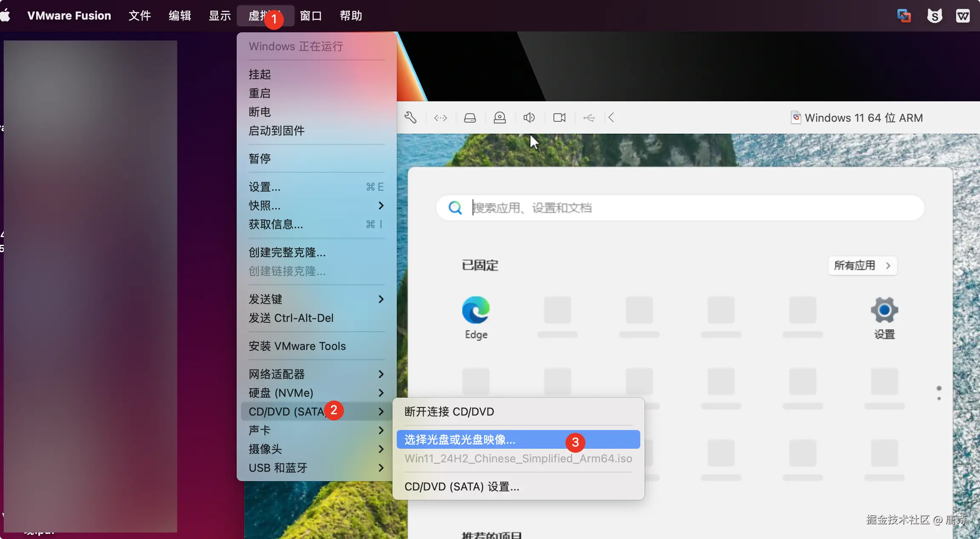Click the sound speaker icon in toolbar

pyautogui.click(x=529, y=118)
